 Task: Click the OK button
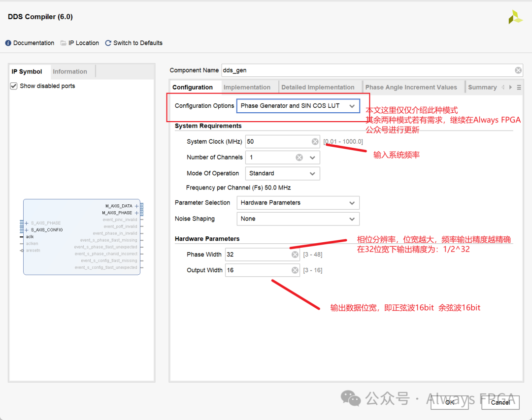click(450, 402)
